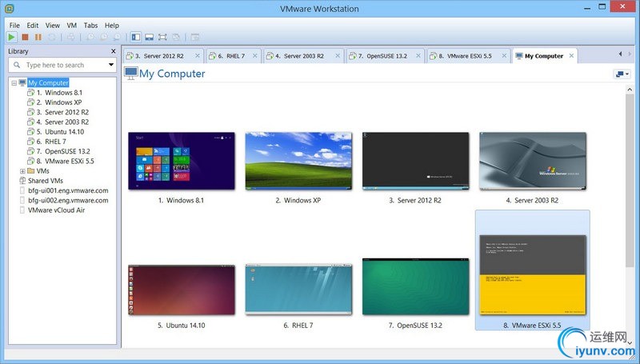640x364 pixels.
Task: Close the My Computer tab
Action: point(571,56)
